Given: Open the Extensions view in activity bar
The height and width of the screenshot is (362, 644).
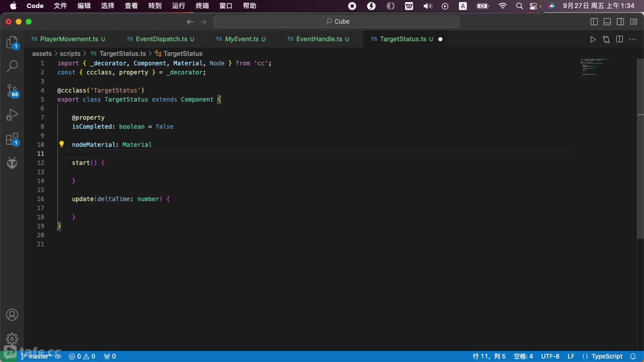Looking at the screenshot, I should point(12,139).
